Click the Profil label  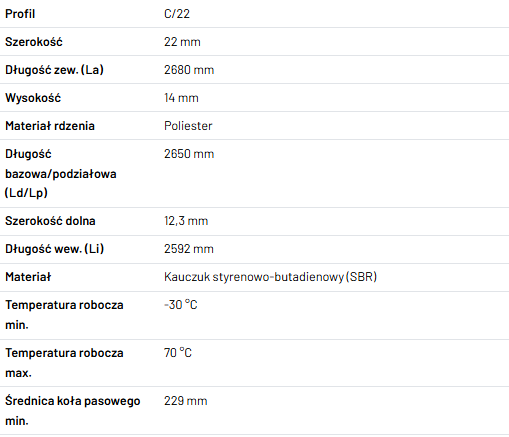click(x=20, y=14)
